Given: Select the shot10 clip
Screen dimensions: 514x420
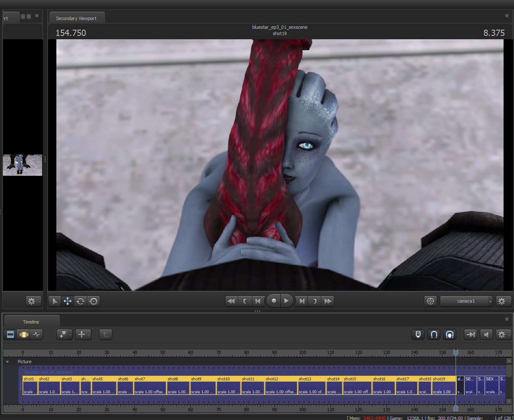Looking at the screenshot, I should 229,385.
